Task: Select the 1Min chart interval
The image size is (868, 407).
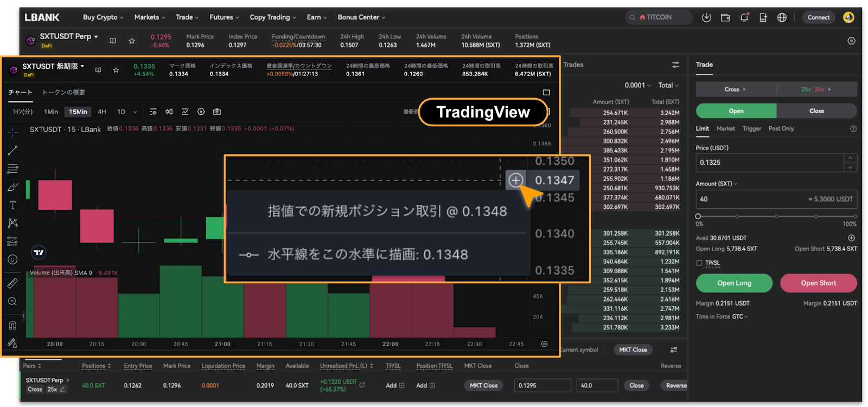Action: pyautogui.click(x=51, y=112)
